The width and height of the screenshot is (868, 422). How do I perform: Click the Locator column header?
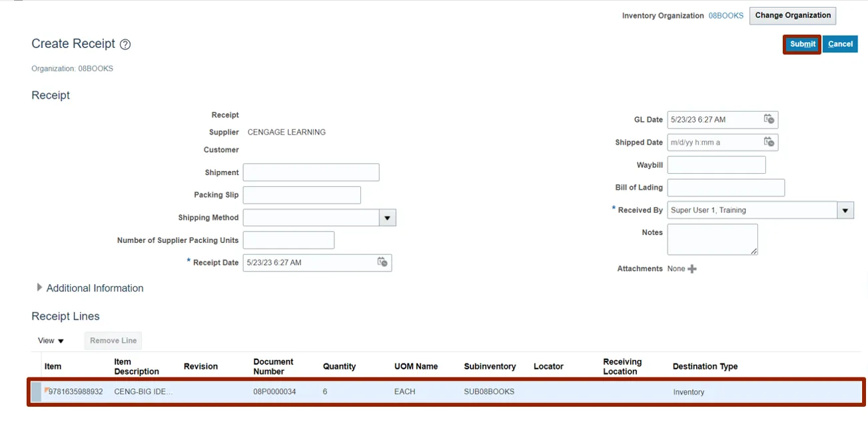pyautogui.click(x=548, y=367)
